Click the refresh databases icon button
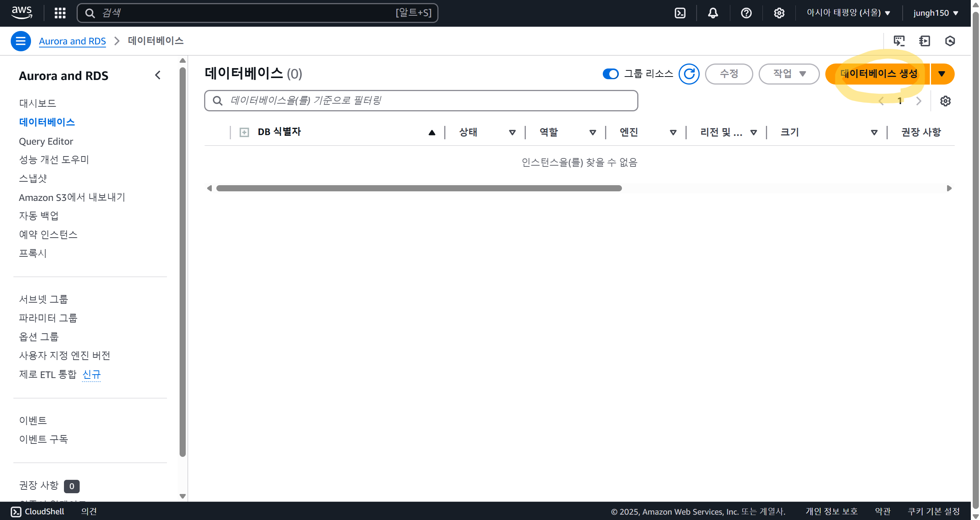The width and height of the screenshot is (980, 520). click(x=689, y=74)
